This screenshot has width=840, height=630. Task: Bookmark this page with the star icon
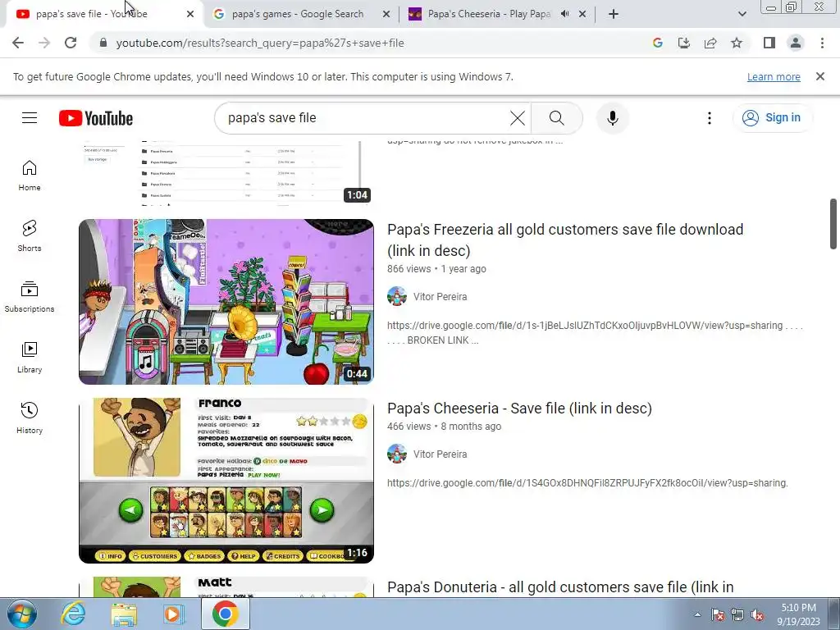(737, 43)
